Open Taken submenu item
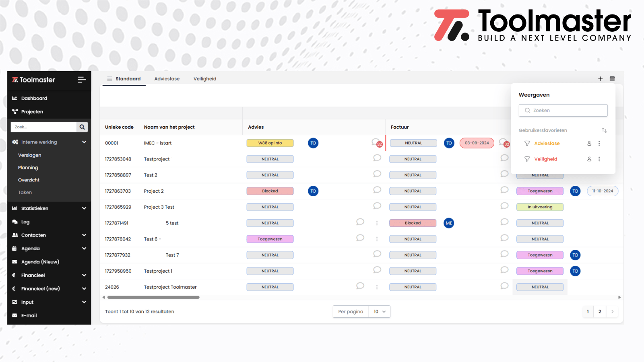The image size is (644, 362). (25, 193)
